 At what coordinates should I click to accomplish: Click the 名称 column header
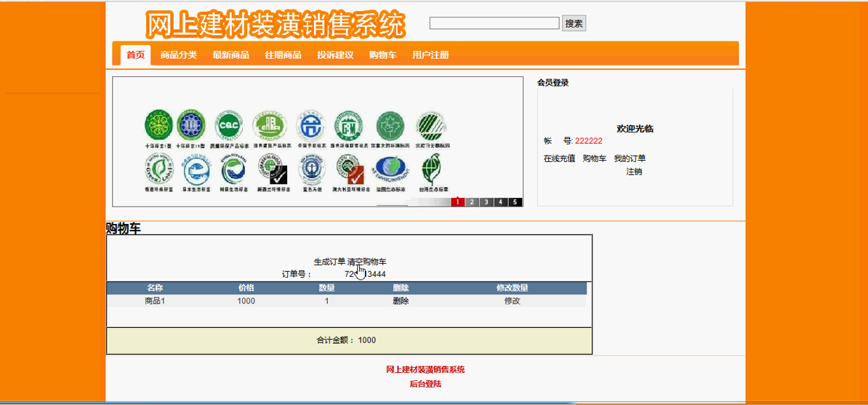[x=155, y=287]
